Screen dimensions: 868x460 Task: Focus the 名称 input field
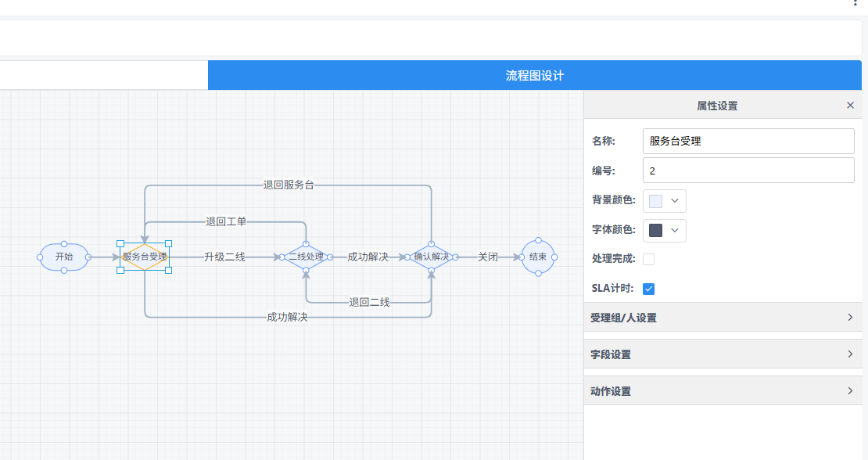748,141
